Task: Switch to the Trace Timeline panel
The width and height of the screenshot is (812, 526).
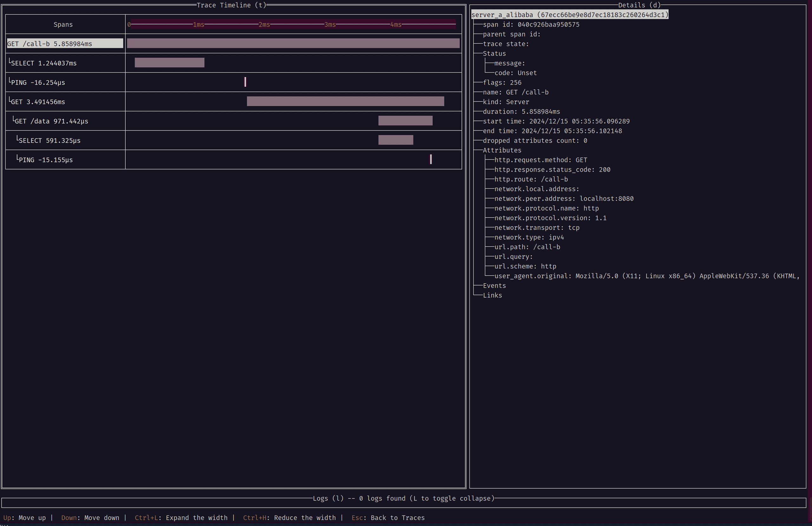Action: coord(231,5)
